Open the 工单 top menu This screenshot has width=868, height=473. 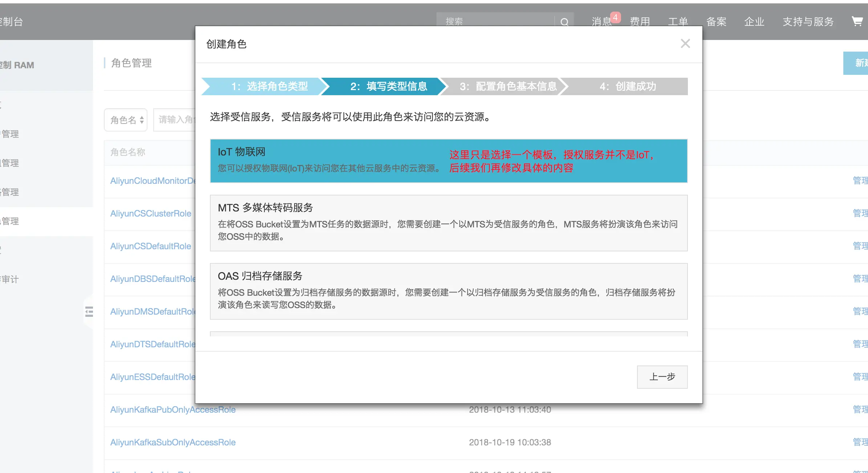click(x=678, y=21)
